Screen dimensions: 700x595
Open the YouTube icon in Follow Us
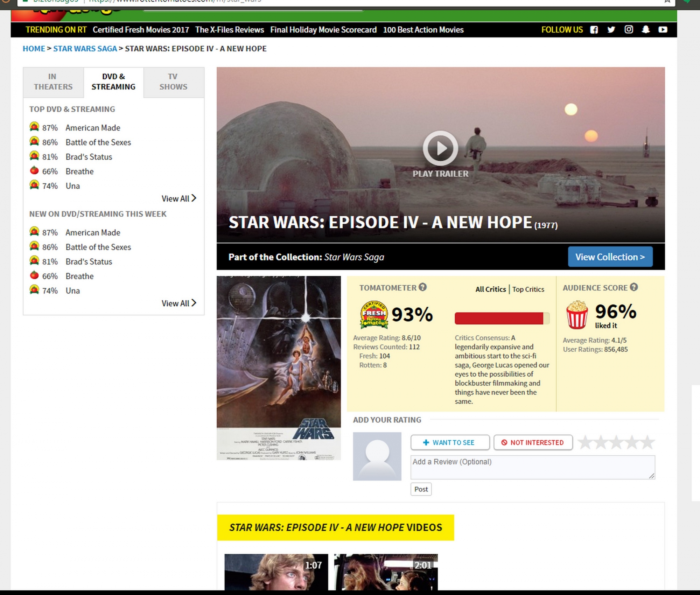(x=663, y=30)
